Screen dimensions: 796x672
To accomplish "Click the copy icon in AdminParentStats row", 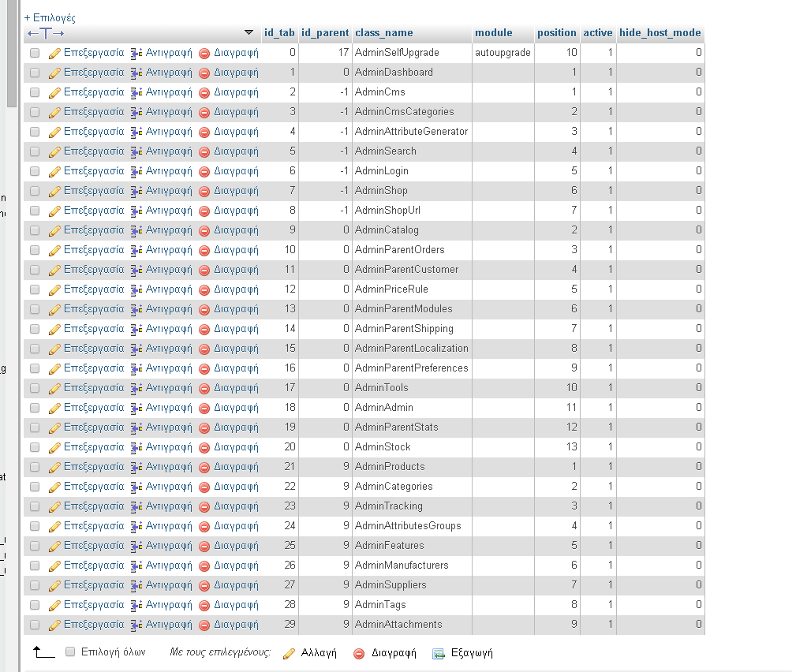I will pyautogui.click(x=136, y=428).
